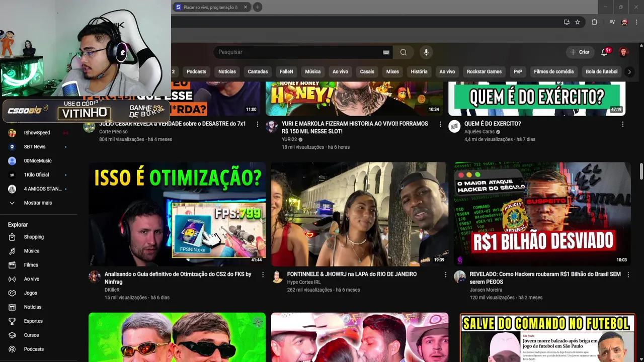The width and height of the screenshot is (644, 362).
Task: Open the browser extensions puzzle icon
Action: click(x=594, y=22)
